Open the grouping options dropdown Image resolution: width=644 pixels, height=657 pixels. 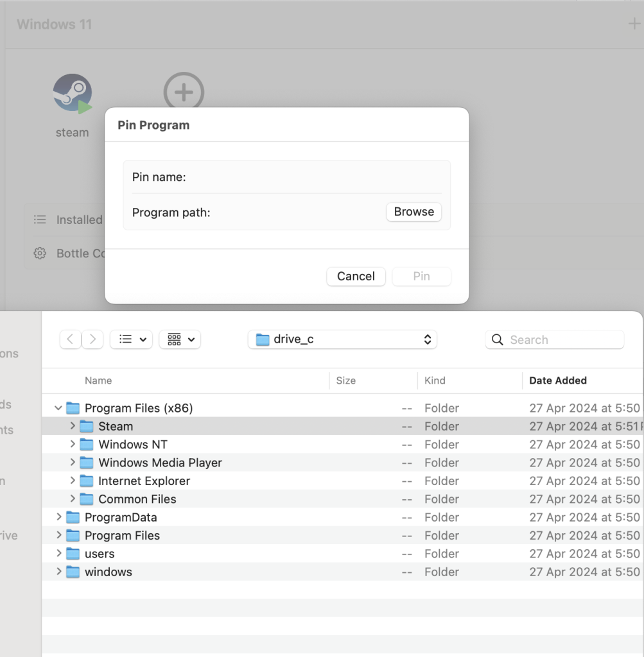click(x=180, y=339)
